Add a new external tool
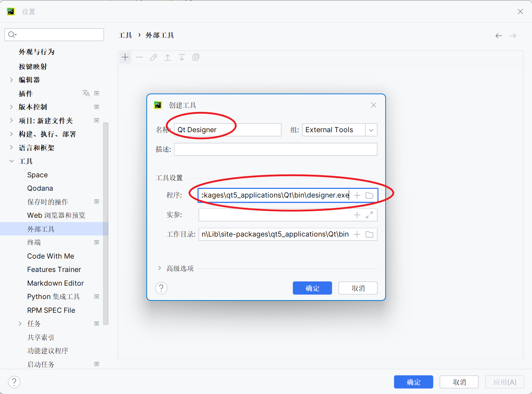 pos(125,57)
